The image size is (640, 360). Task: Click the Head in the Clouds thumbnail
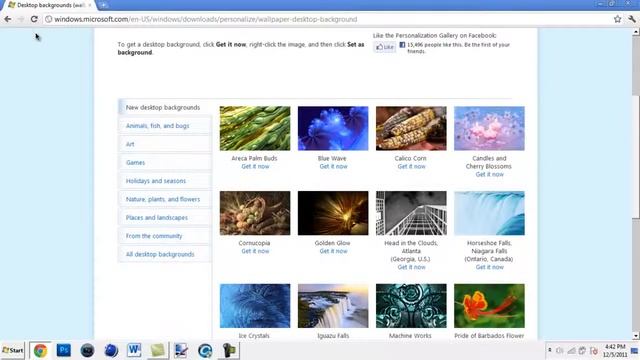click(411, 213)
